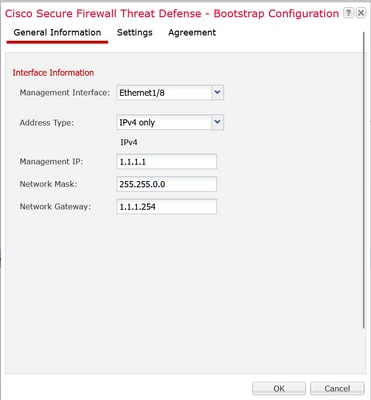The height and width of the screenshot is (400, 371).
Task: Dismiss dialog using Cancel button
Action: pyautogui.click(x=337, y=389)
